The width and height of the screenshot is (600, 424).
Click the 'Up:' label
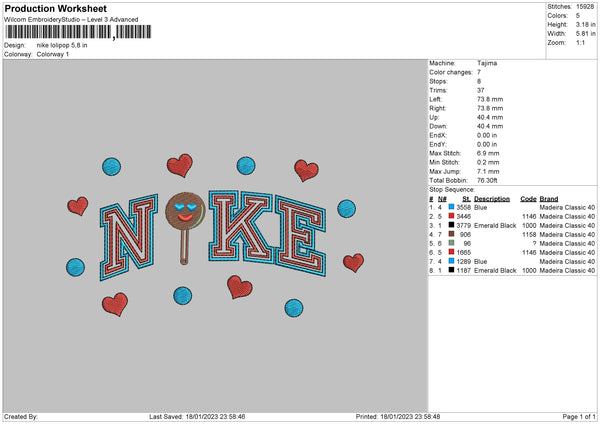[x=434, y=117]
